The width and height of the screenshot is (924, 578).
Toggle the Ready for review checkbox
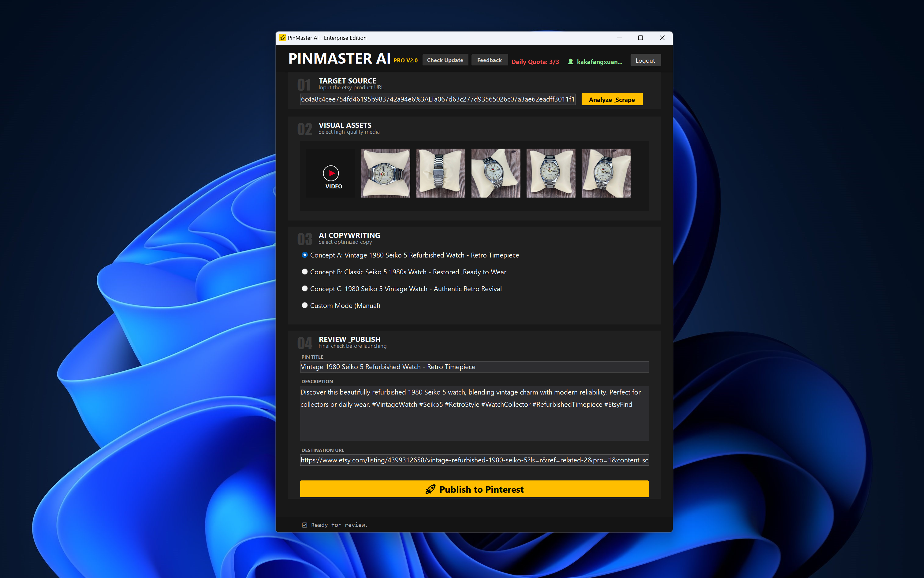tap(304, 525)
